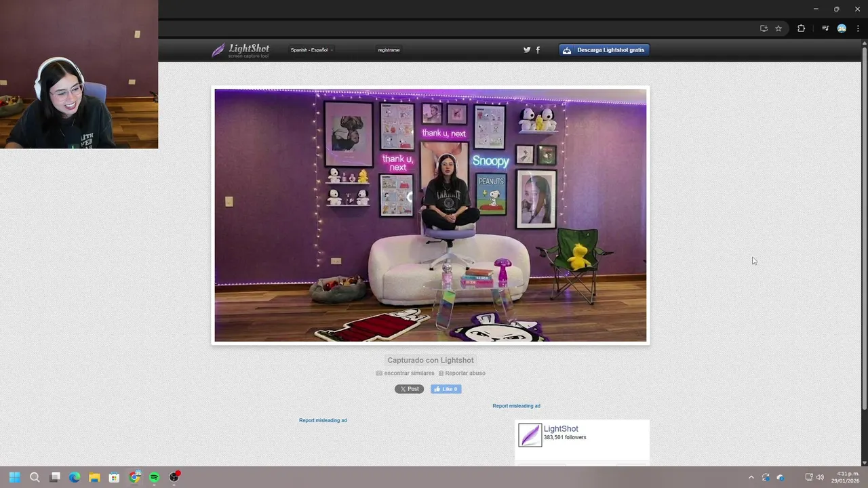Viewport: 868px width, 488px height.
Task: Click the Facebook Like button
Action: coord(446,389)
